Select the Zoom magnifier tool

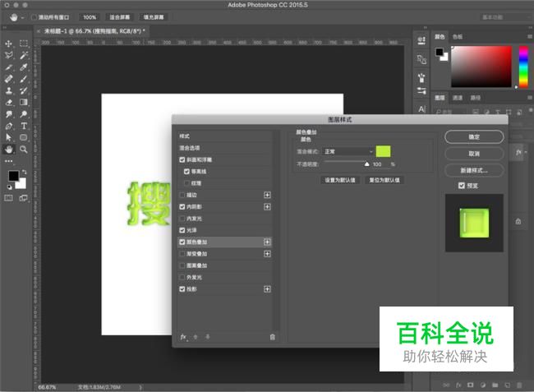pos(24,150)
